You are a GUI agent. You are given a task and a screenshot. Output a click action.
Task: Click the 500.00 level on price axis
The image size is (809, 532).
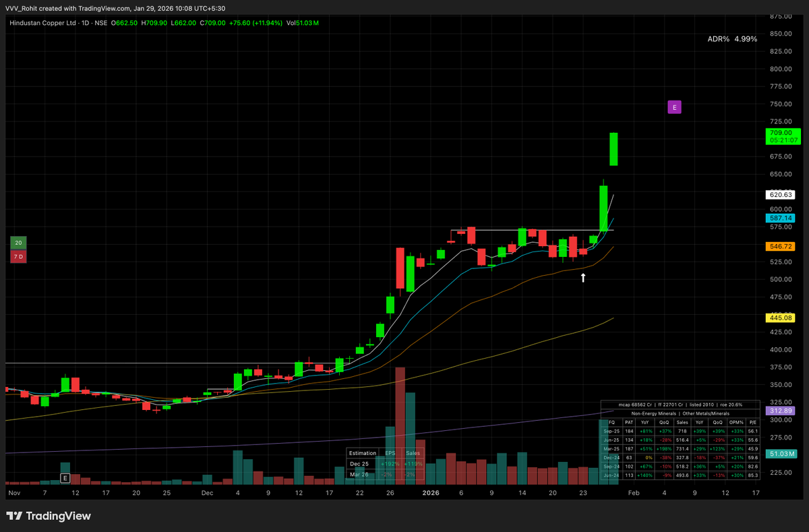point(781,279)
